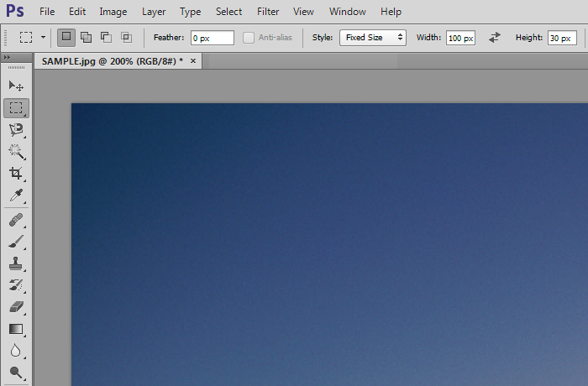Select the Healing Brush tool
588x386 pixels.
[x=16, y=220]
